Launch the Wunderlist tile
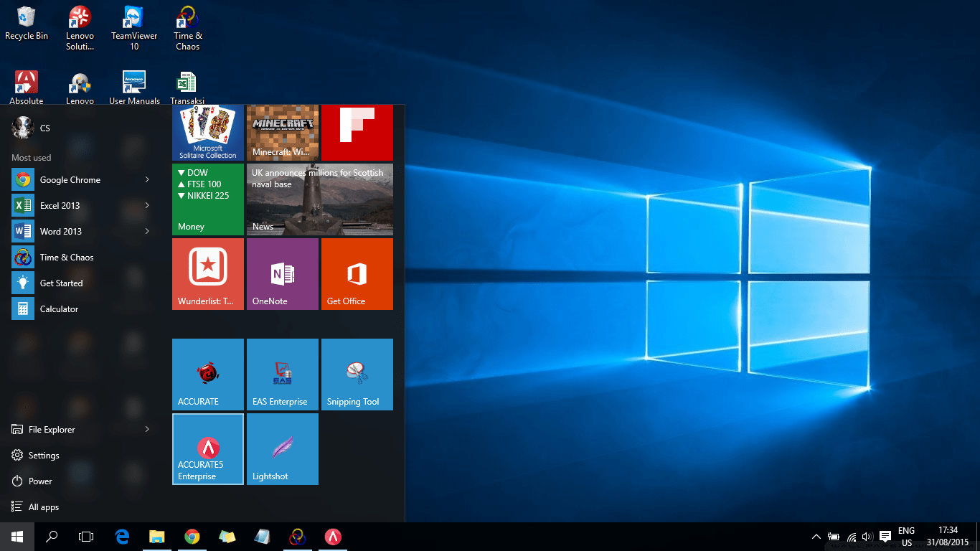Screen dimensions: 980x551 (207, 273)
